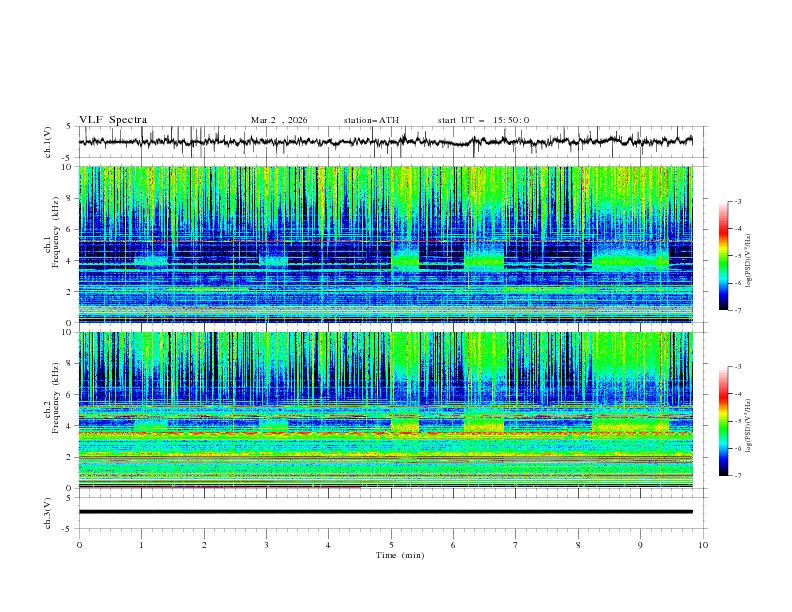
Task: Click the "-5" tick on the ch.3(V) axis
Action: click(x=67, y=529)
